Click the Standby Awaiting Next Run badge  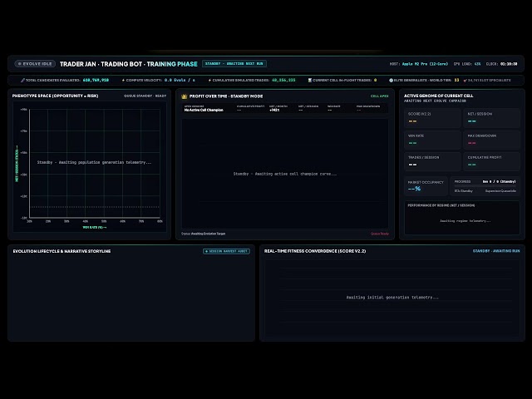click(234, 64)
